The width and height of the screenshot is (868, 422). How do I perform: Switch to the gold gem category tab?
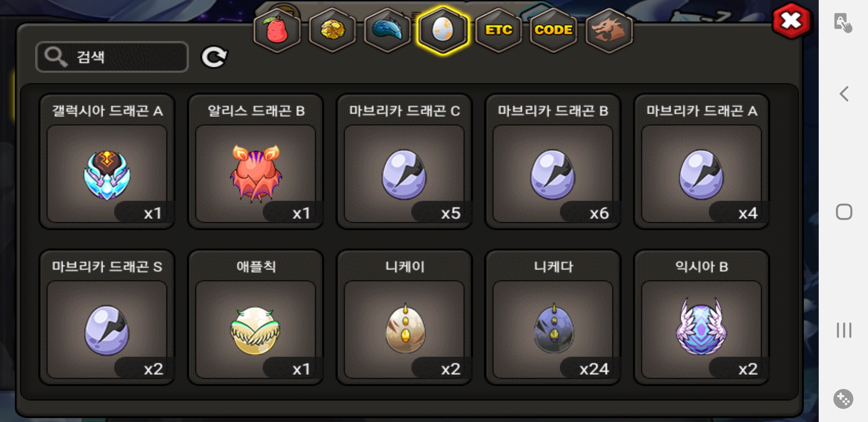pyautogui.click(x=332, y=30)
